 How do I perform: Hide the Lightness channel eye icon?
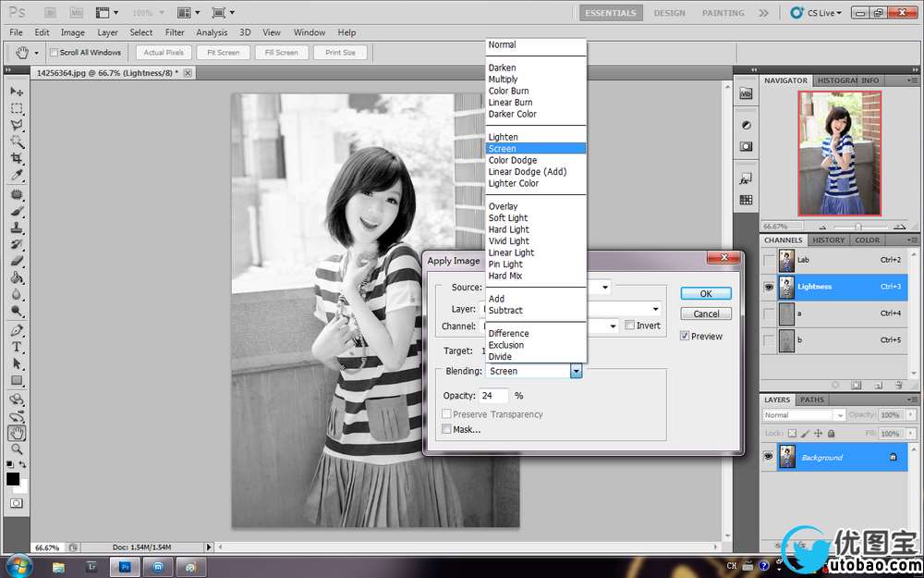pyautogui.click(x=769, y=288)
